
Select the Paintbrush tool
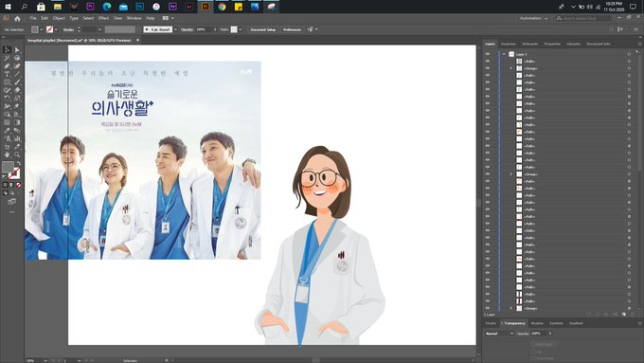click(17, 82)
